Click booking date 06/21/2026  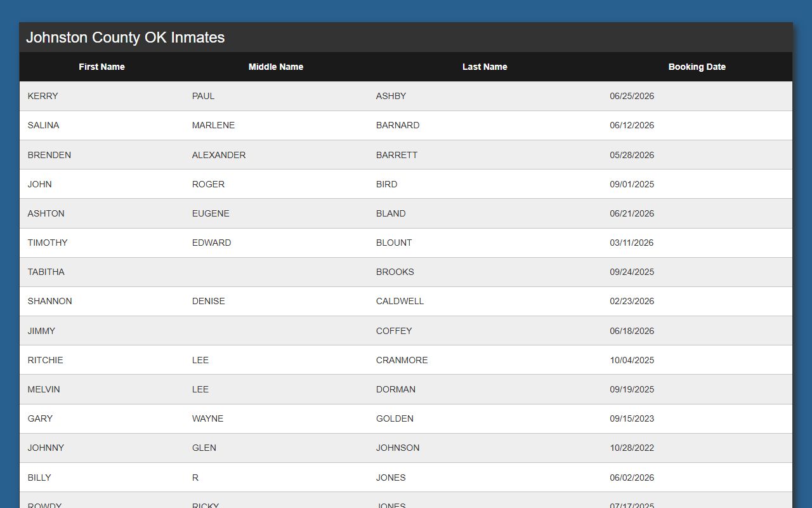pyautogui.click(x=632, y=213)
